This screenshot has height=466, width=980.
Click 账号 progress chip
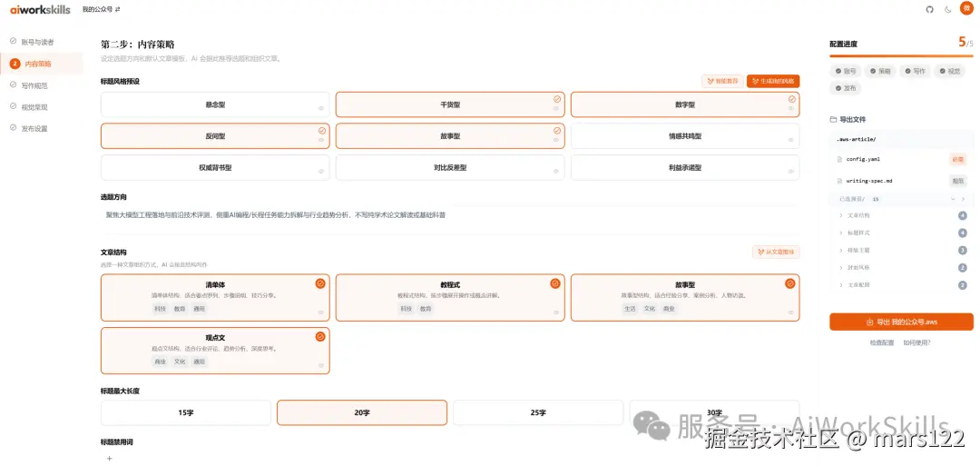point(845,71)
